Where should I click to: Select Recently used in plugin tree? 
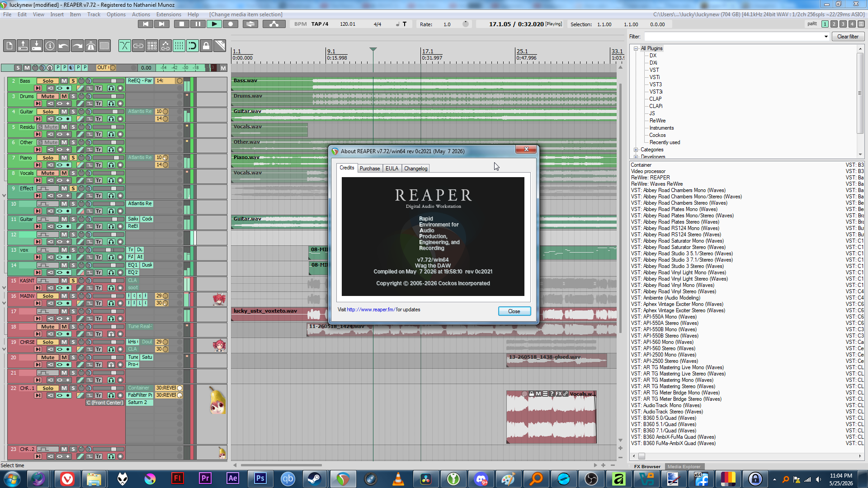point(665,142)
